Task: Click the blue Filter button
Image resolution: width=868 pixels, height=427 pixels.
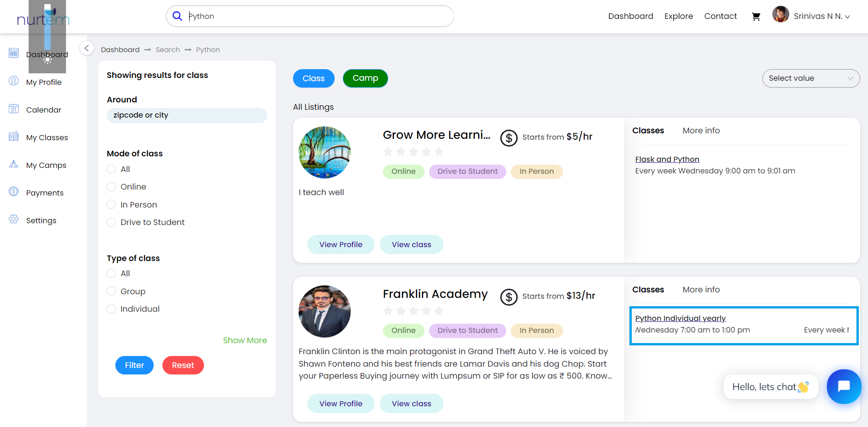Action: (x=134, y=365)
